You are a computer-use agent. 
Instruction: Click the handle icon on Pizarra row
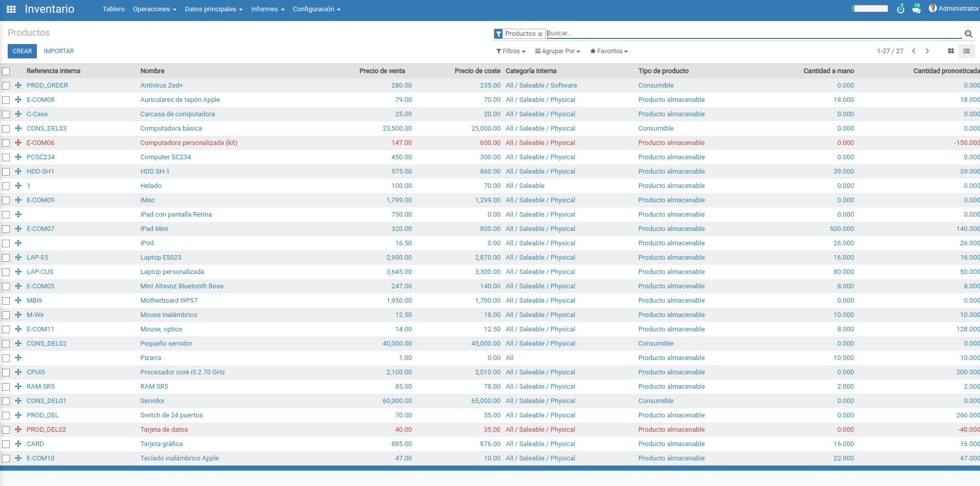(18, 358)
